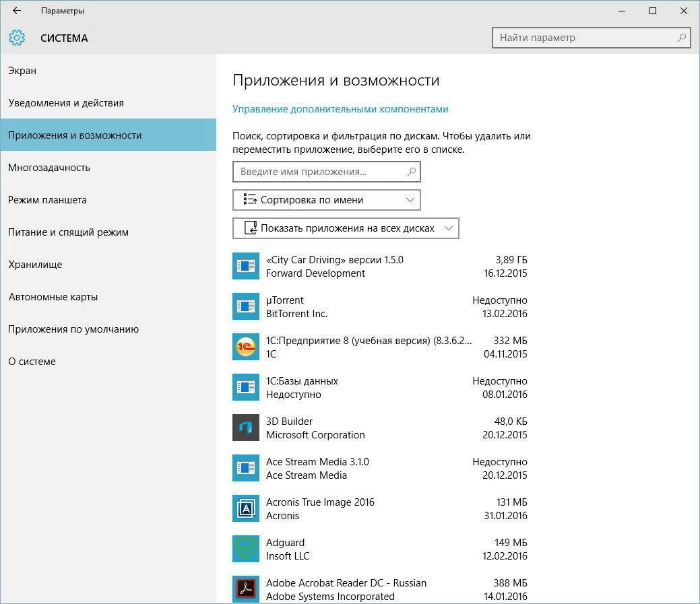
Task: Select the Adguard app name
Action: pos(285,543)
